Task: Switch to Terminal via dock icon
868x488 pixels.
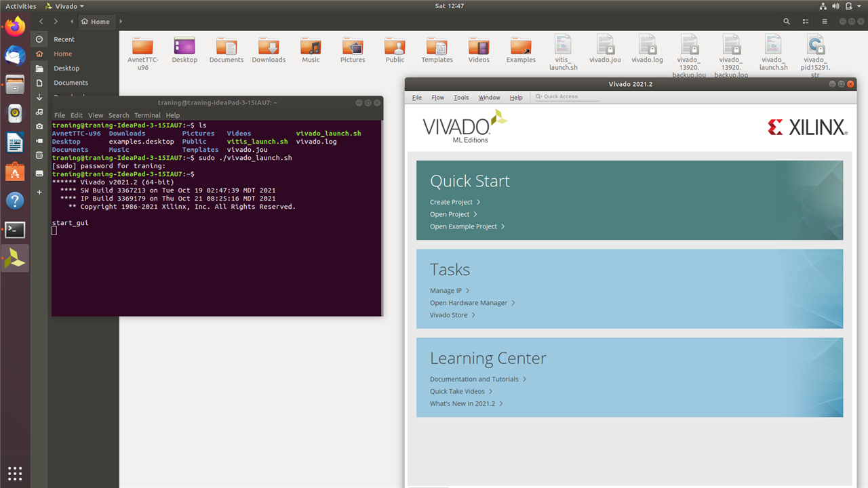Action: pos(15,230)
